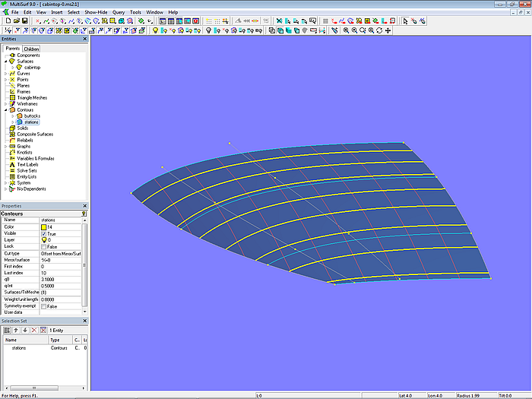Screen dimensions: 532x399
Task: Click the New file icon
Action: (7, 21)
